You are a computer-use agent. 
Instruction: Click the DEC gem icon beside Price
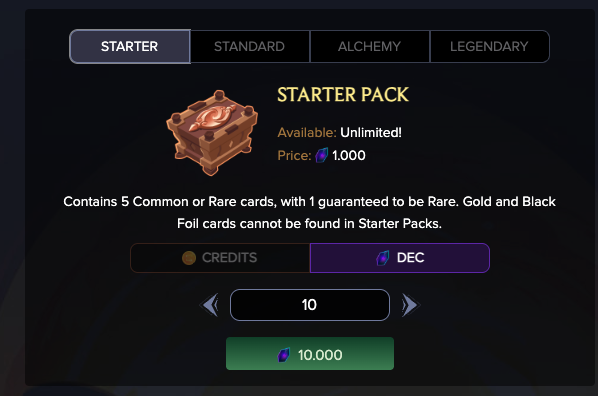pyautogui.click(x=322, y=155)
